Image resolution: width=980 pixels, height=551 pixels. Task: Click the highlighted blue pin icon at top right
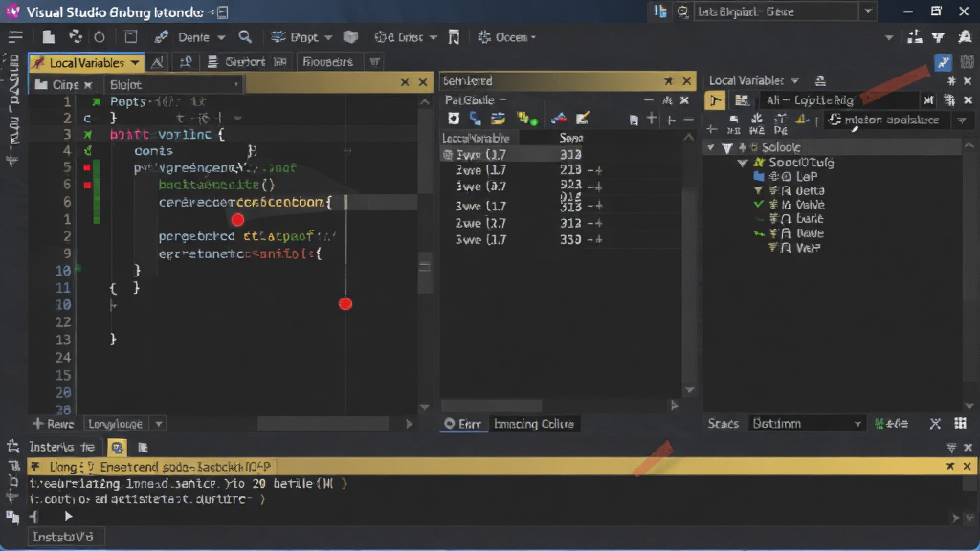click(943, 62)
